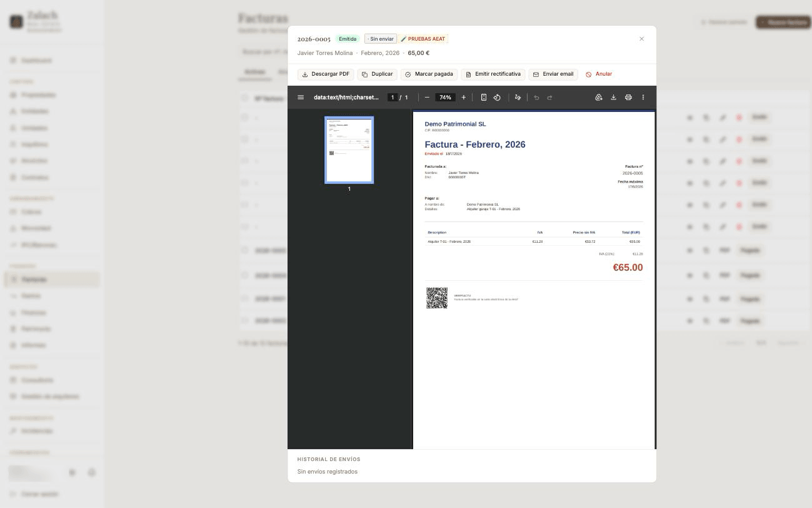Screen dimensions: 812x508
Task: Toggle the PDF viewer sidebar menu
Action: tap(301, 97)
